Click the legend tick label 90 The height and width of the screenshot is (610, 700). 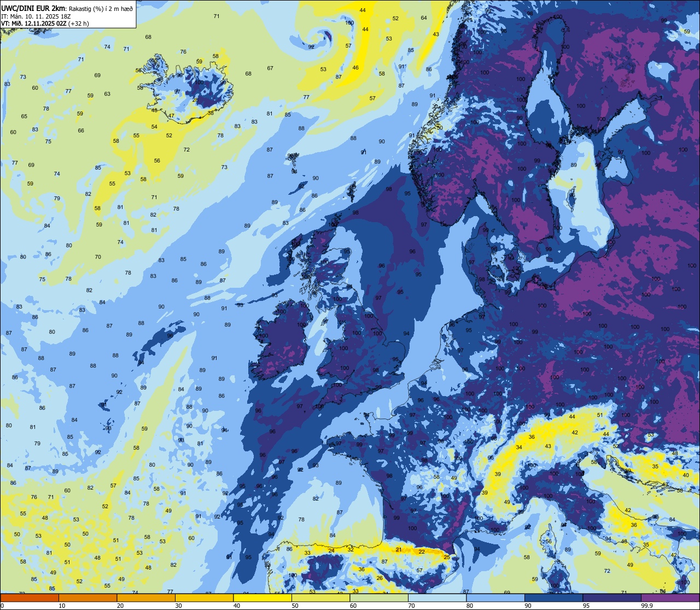click(x=528, y=606)
